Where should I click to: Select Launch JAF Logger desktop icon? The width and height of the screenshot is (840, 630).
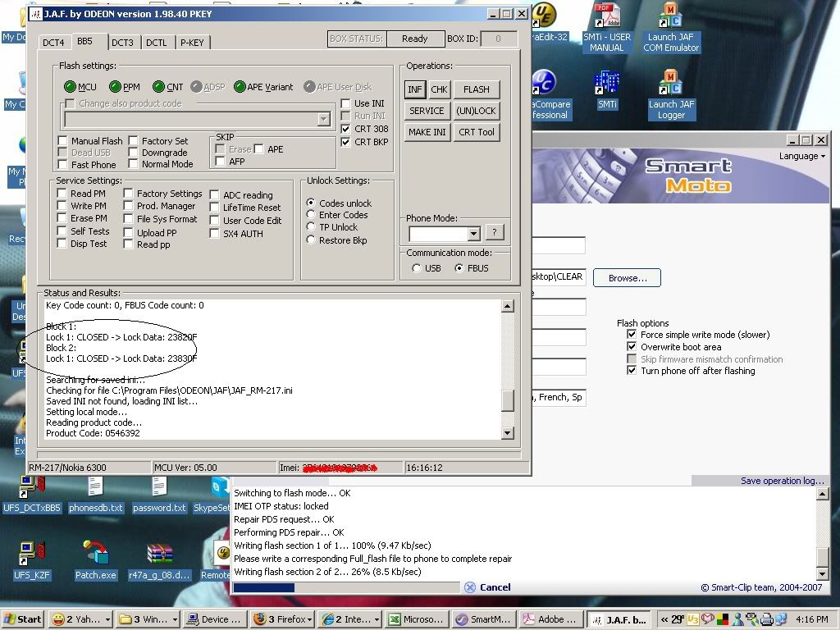click(x=671, y=95)
